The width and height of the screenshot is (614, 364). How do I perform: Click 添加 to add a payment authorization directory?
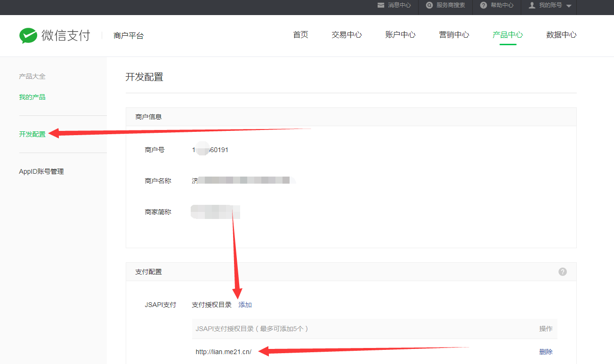(x=245, y=305)
